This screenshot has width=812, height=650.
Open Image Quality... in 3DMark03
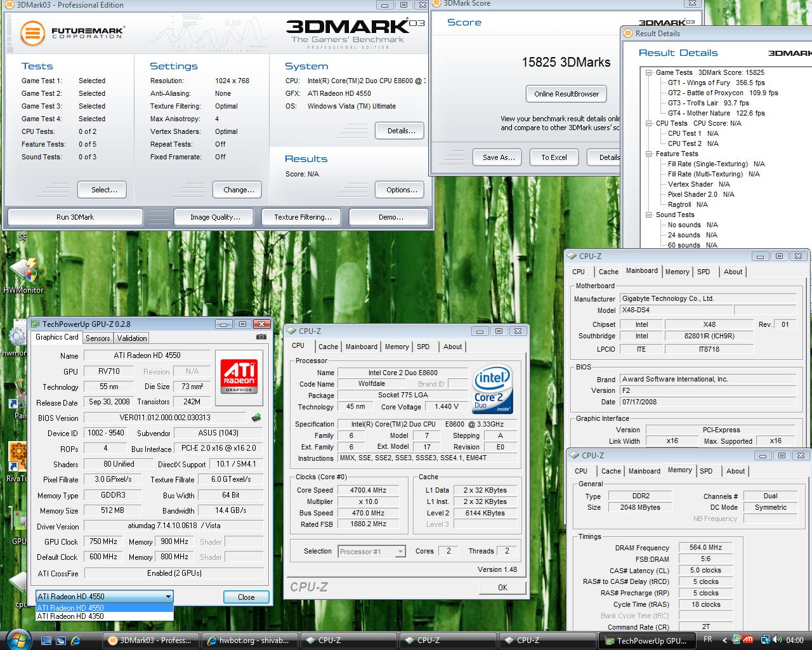click(215, 217)
